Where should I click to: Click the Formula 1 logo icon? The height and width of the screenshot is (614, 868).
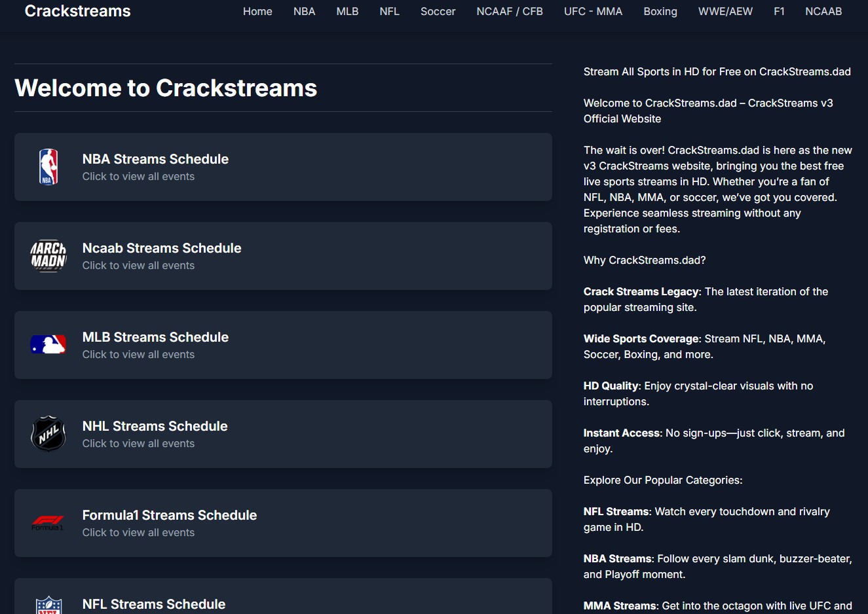click(48, 523)
